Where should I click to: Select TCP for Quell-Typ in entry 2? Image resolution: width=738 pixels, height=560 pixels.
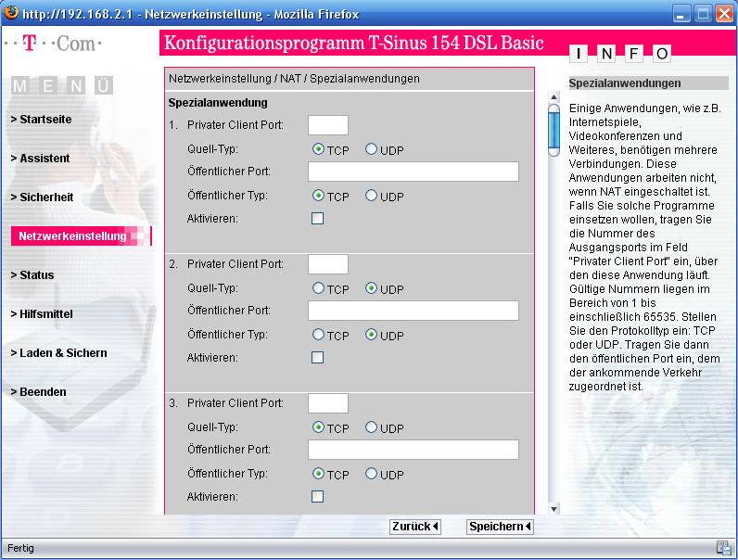click(318, 288)
